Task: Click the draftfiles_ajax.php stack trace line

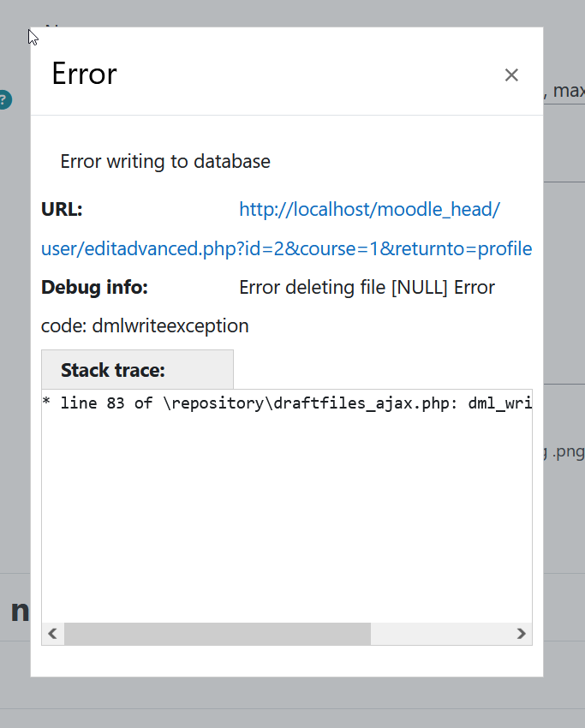Action: coord(287,403)
